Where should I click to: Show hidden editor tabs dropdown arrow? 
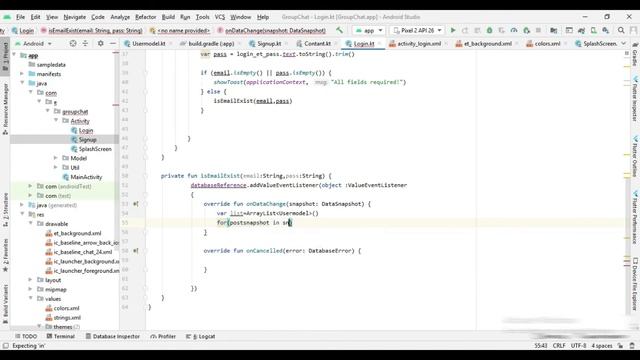pos(623,43)
